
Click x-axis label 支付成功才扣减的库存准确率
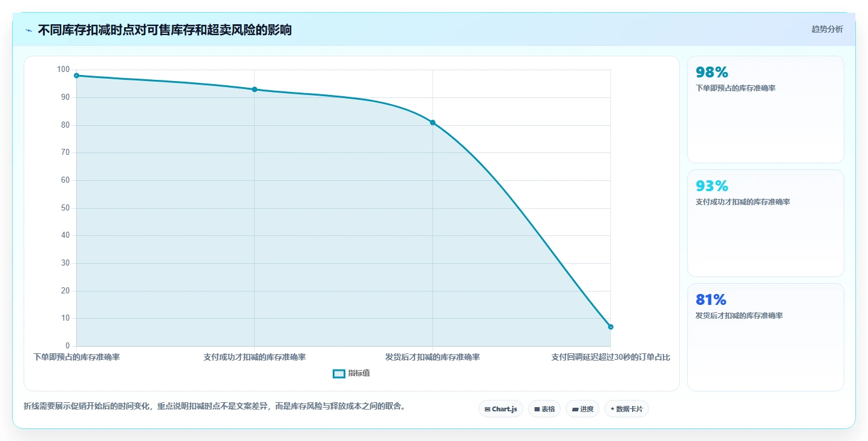[255, 358]
